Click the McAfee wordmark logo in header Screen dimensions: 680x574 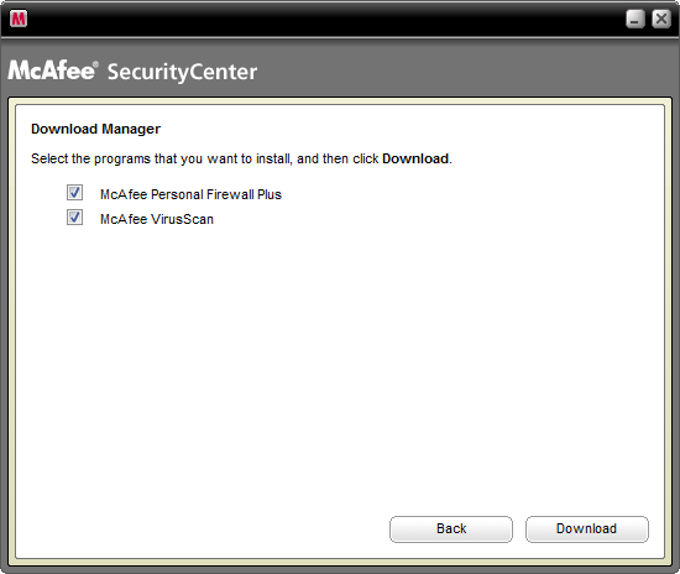pyautogui.click(x=53, y=71)
